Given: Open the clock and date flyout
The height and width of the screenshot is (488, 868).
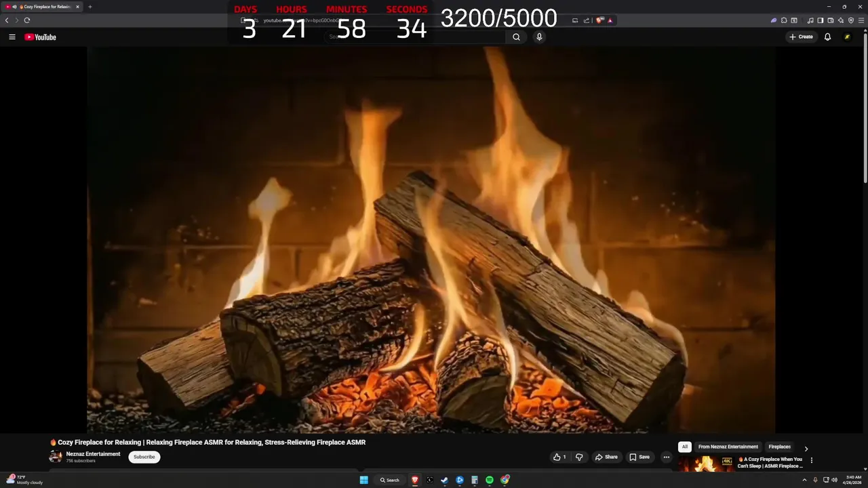Looking at the screenshot, I should 853,480.
